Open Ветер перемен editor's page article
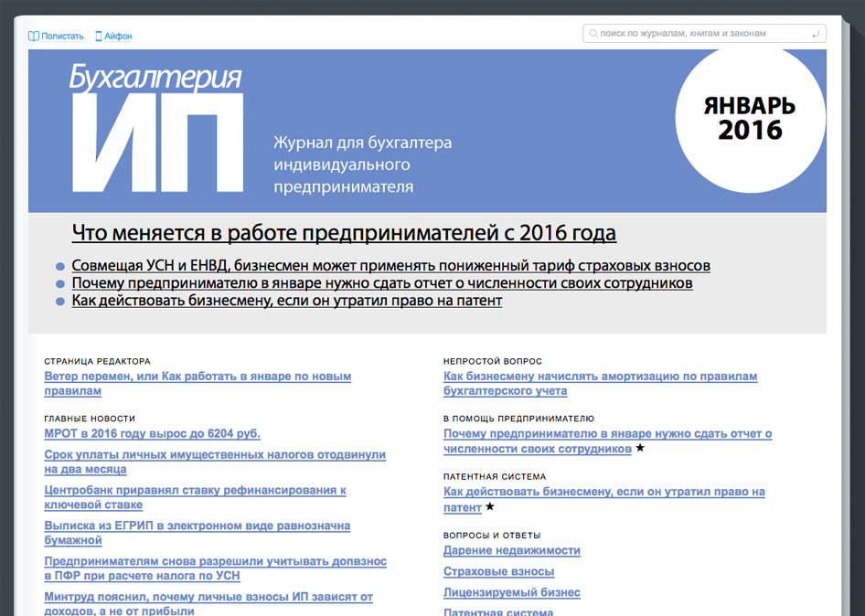The height and width of the screenshot is (616, 865). [198, 383]
